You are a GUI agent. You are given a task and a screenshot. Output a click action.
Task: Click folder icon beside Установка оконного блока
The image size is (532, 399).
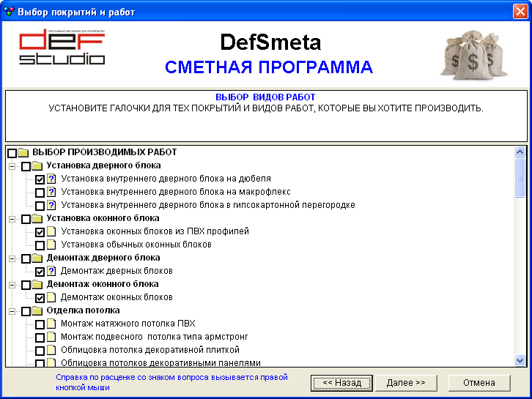pyautogui.click(x=37, y=219)
